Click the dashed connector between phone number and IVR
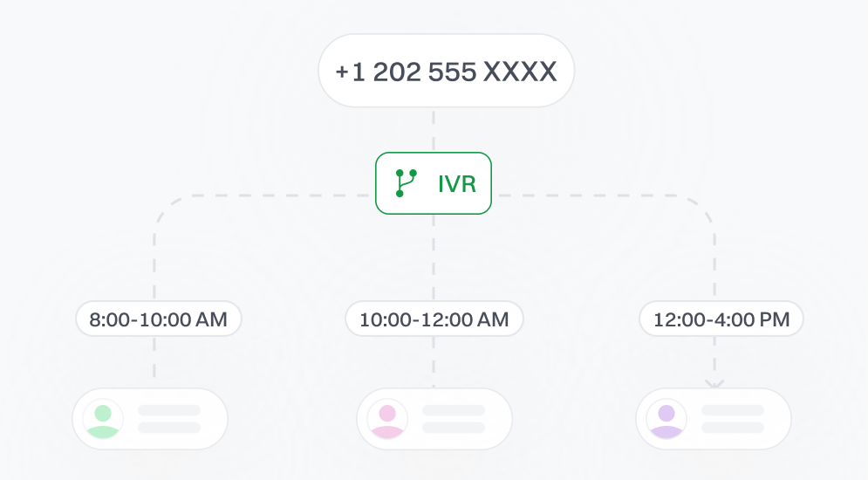 click(434, 129)
